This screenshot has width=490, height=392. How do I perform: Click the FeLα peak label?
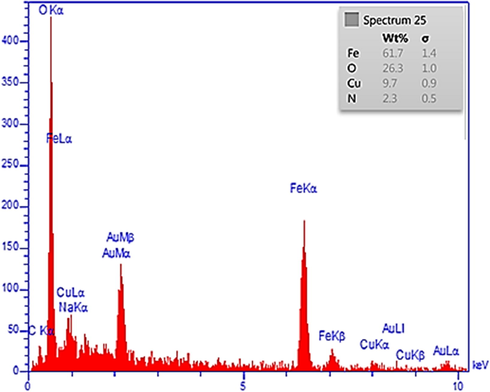(x=59, y=138)
